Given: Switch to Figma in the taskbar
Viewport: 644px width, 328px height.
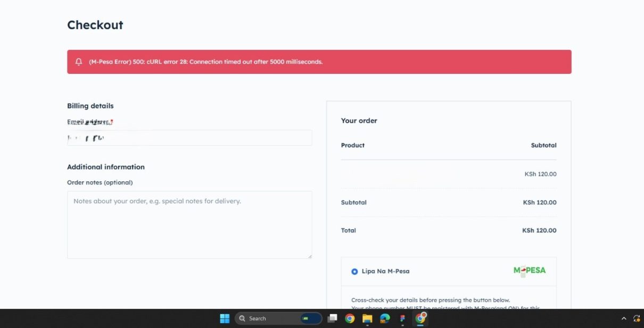Looking at the screenshot, I should [x=402, y=318].
